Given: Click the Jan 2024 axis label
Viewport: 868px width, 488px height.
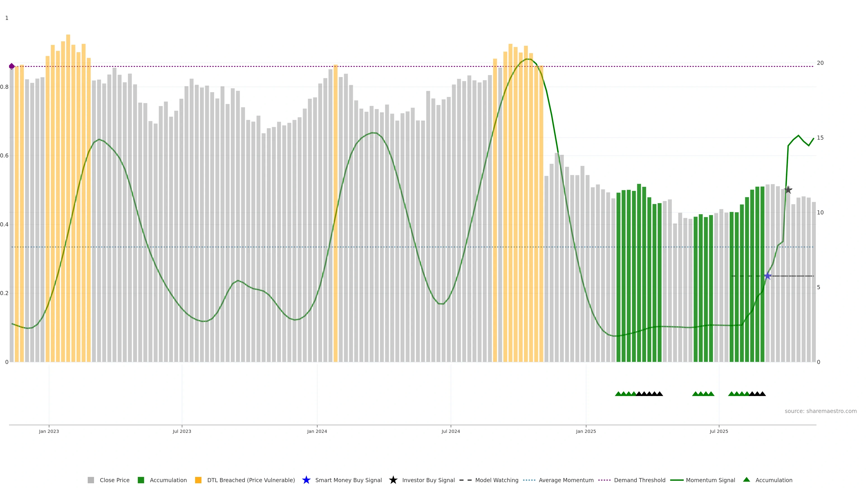Looking at the screenshot, I should [x=317, y=431].
